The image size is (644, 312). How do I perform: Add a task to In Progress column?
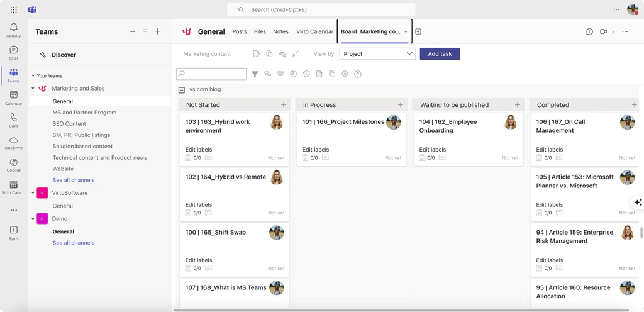[401, 104]
